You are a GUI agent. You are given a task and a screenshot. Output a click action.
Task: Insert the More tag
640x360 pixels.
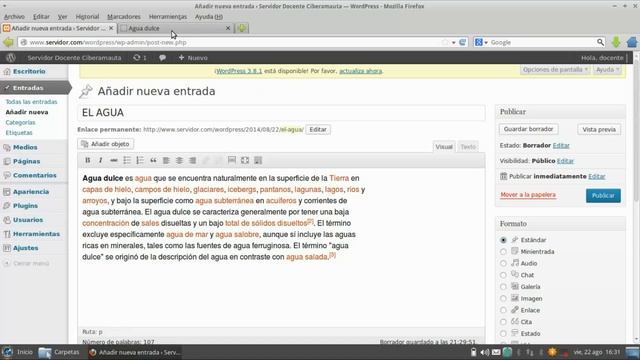pyautogui.click(x=232, y=160)
